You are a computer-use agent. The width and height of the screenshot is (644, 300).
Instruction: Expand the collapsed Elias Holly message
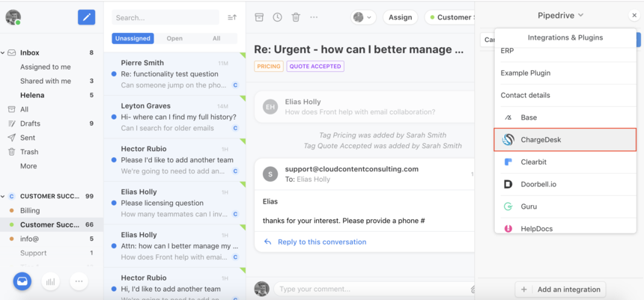point(364,107)
